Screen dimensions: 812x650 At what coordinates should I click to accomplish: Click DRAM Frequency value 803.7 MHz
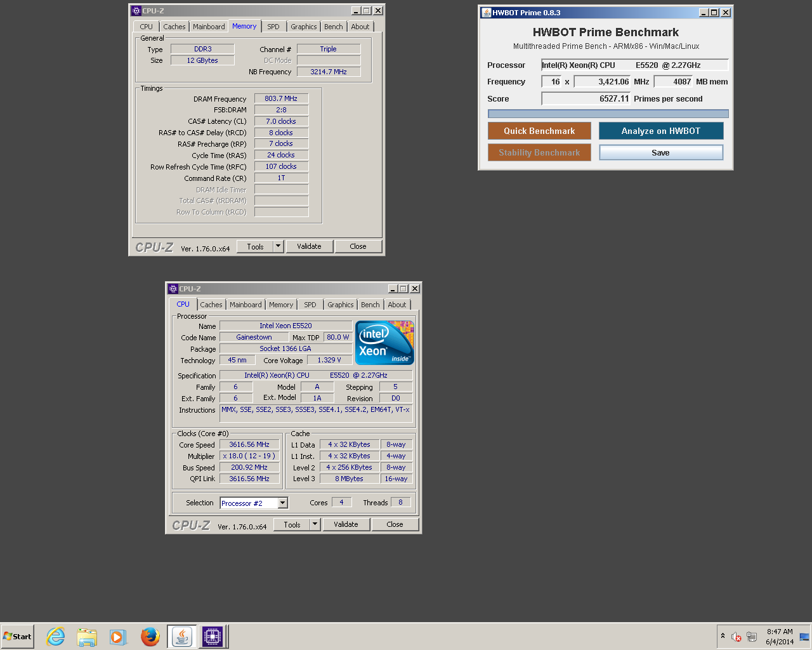281,98
